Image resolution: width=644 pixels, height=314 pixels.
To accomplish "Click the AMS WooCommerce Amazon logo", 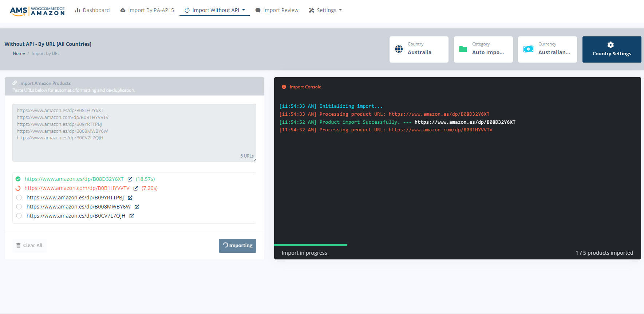I will pyautogui.click(x=37, y=11).
